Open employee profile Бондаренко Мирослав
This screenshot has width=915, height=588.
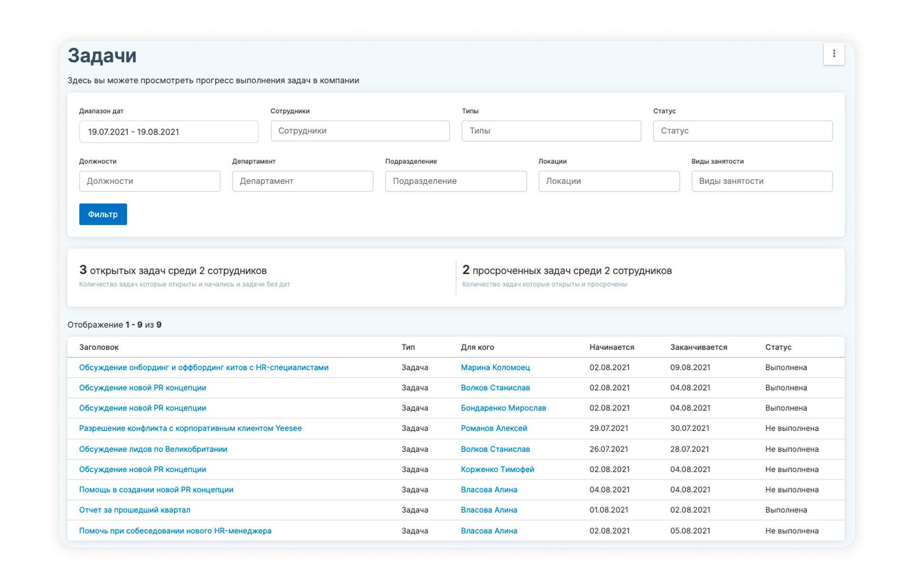tap(503, 408)
